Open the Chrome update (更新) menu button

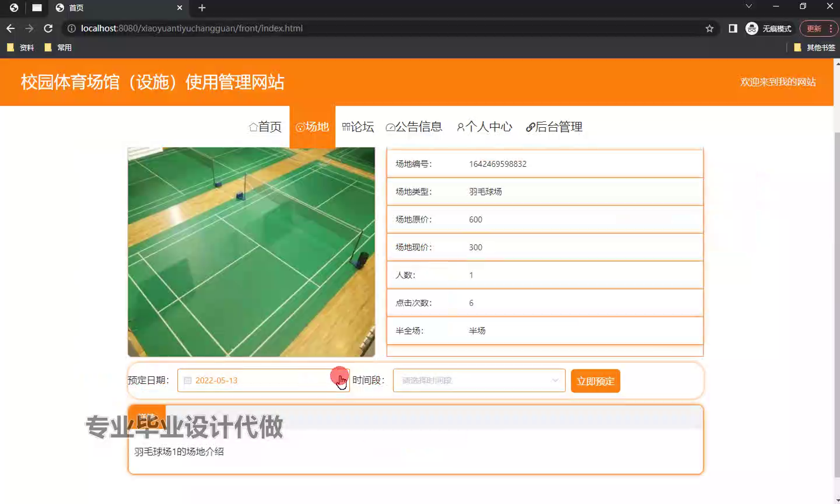pos(818,28)
